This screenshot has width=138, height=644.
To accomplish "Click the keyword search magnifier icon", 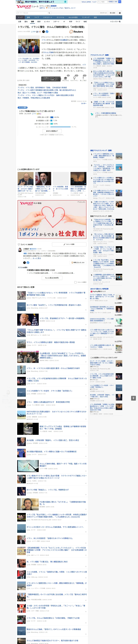I will pos(49,13).
